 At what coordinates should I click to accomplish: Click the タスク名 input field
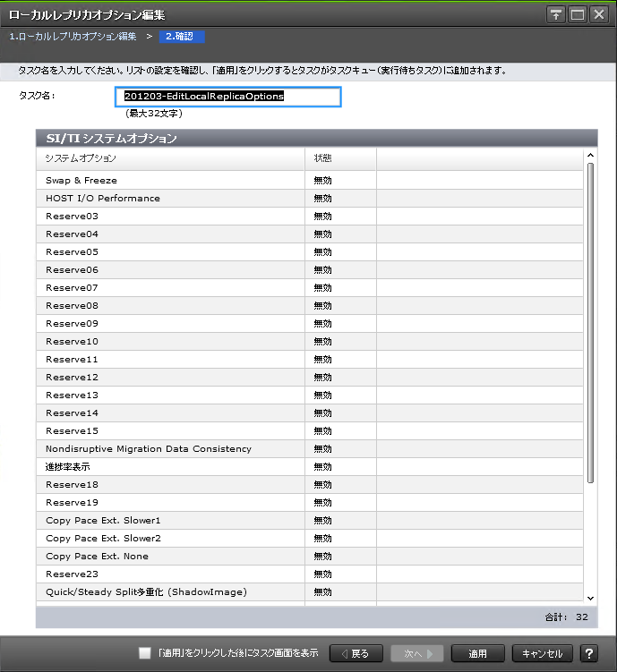pyautogui.click(x=228, y=97)
